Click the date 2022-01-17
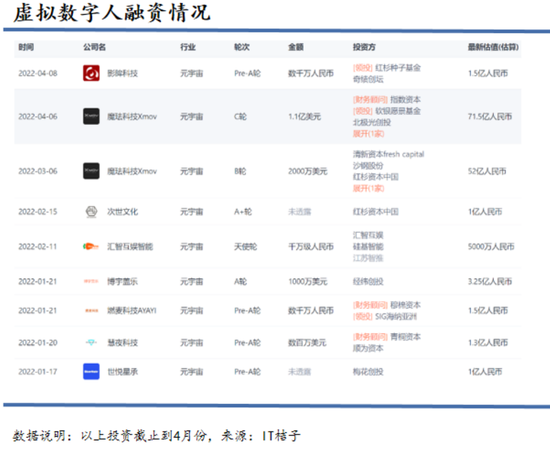This screenshot has height=471, width=550. click(38, 372)
